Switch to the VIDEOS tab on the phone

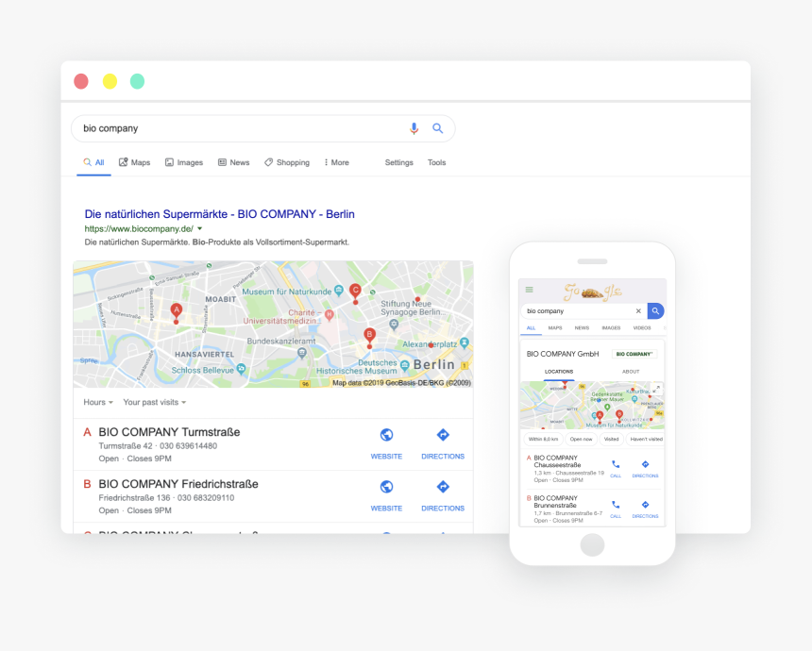[x=642, y=328]
